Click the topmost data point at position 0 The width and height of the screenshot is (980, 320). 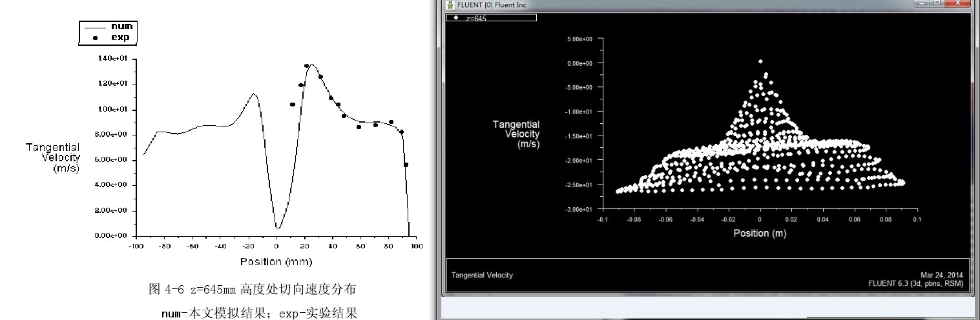[760, 61]
